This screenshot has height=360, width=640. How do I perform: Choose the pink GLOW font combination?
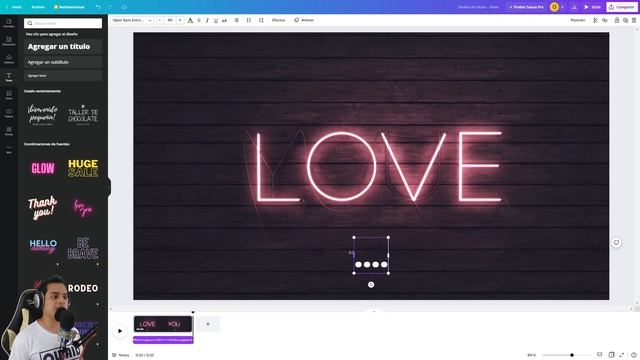coord(43,168)
